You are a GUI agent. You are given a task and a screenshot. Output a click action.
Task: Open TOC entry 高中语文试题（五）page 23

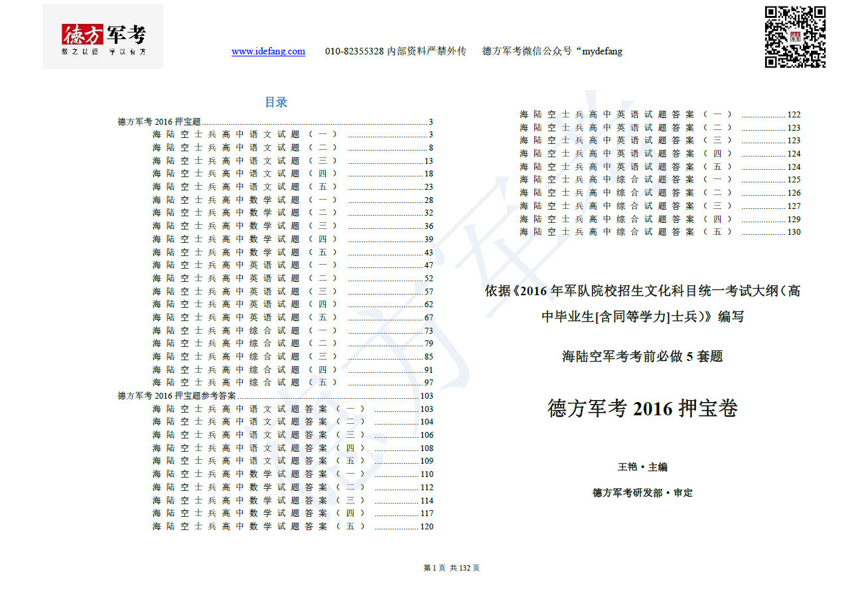[x=293, y=187]
